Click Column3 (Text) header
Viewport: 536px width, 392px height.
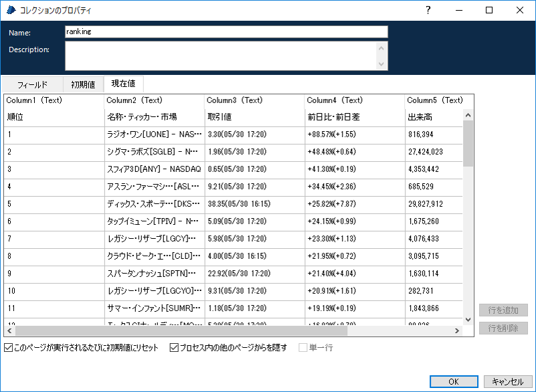(254, 100)
